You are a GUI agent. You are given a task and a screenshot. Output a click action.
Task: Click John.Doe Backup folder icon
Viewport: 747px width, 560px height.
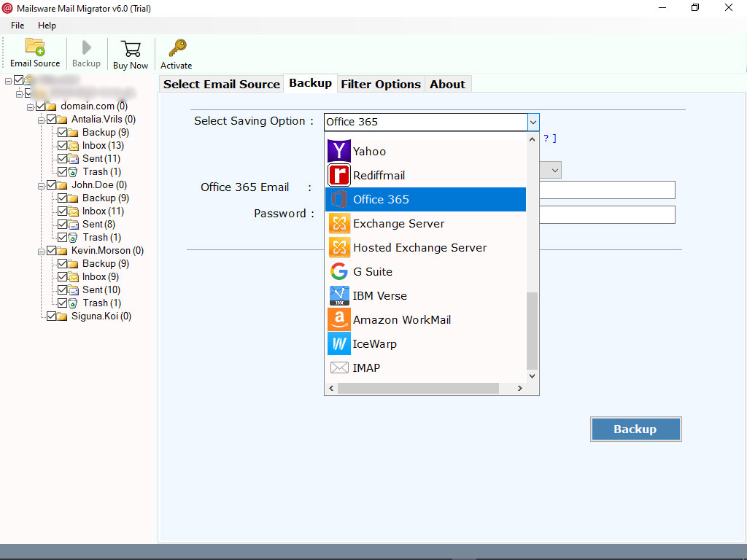[73, 198]
